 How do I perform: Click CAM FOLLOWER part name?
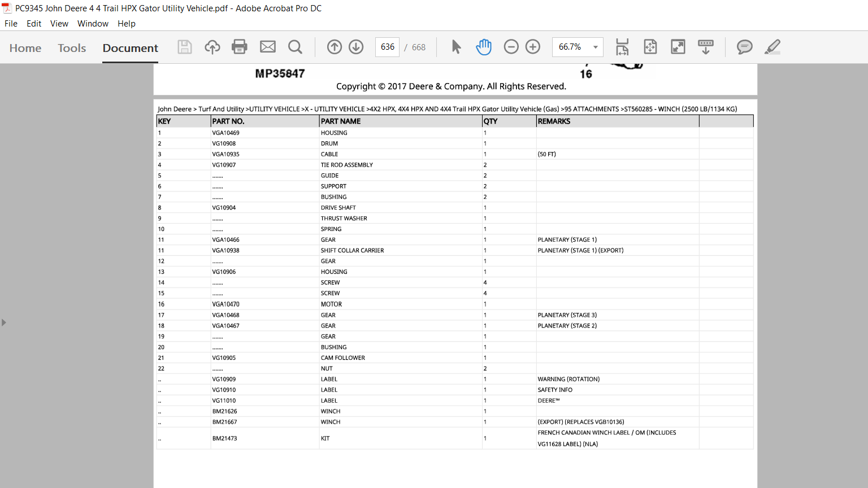pyautogui.click(x=343, y=358)
